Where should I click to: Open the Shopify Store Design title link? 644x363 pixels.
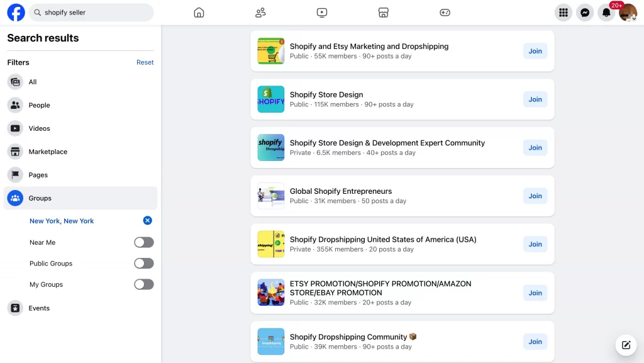(x=326, y=94)
